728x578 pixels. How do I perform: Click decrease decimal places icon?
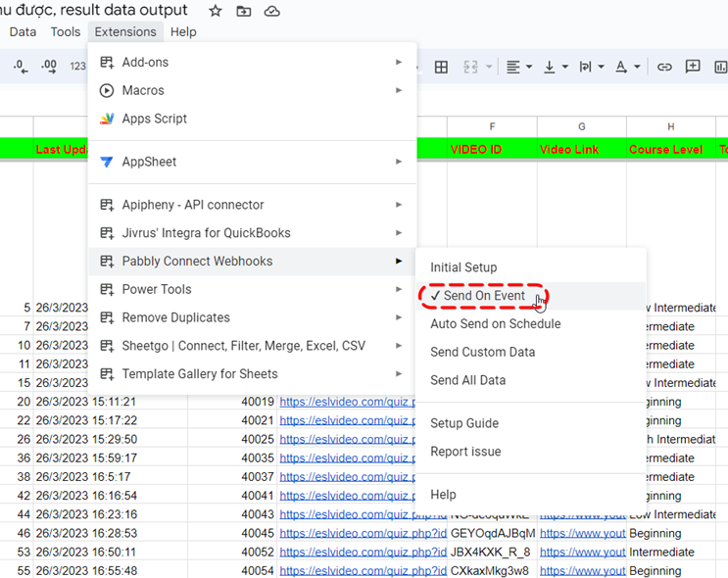[x=21, y=67]
